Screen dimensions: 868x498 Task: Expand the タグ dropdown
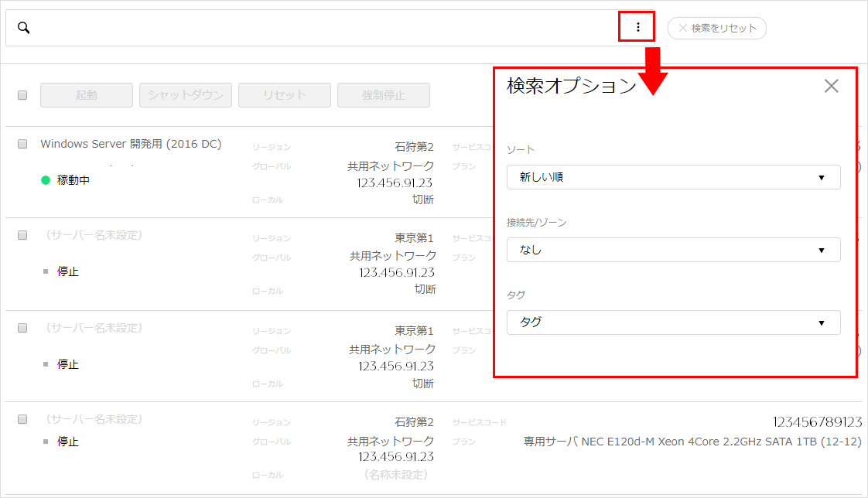673,322
